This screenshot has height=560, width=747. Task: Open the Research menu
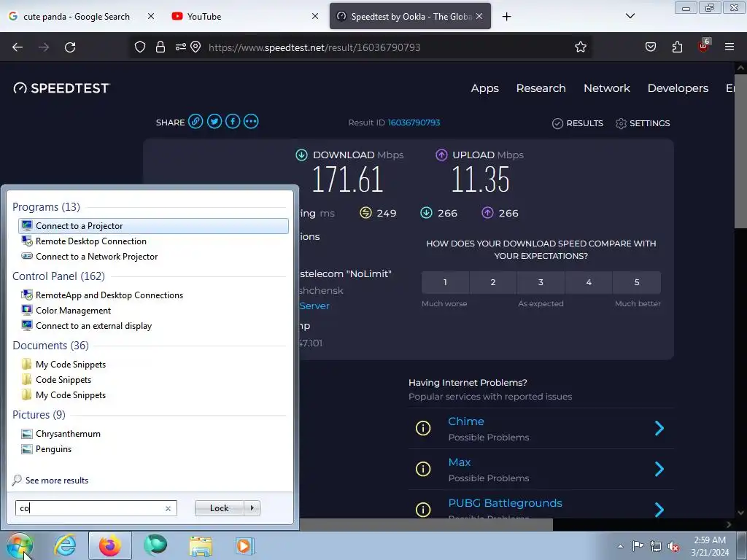coord(541,88)
